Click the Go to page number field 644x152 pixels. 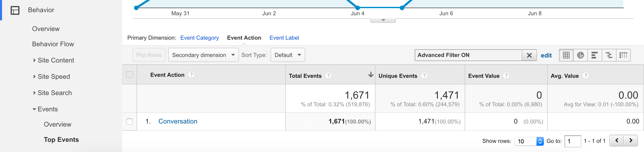tap(572, 141)
